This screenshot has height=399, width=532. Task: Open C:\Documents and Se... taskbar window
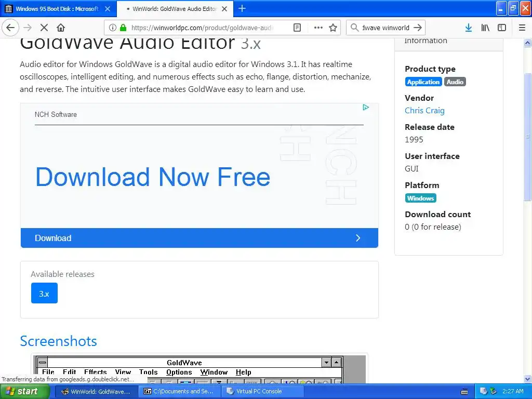[179, 392]
